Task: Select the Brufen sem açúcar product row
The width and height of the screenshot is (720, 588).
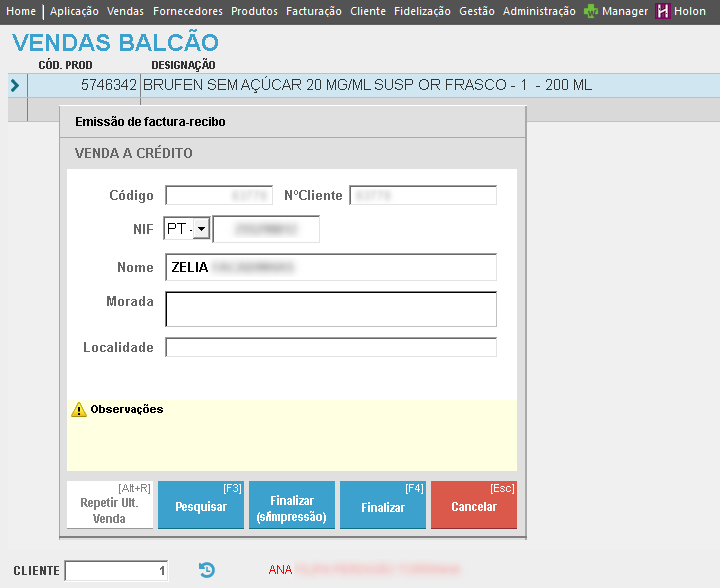Action: point(366,86)
